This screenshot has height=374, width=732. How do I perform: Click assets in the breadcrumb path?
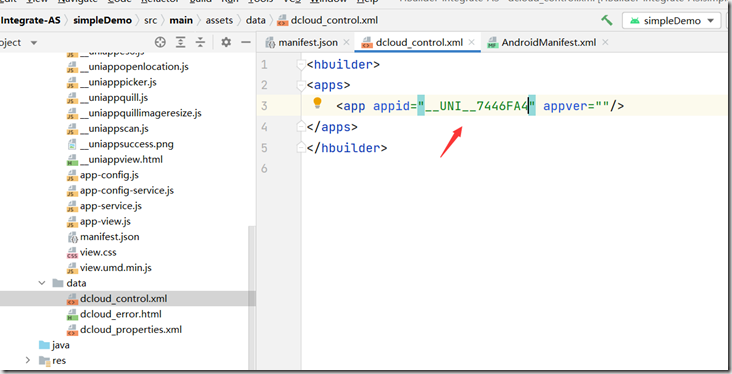coord(219,20)
